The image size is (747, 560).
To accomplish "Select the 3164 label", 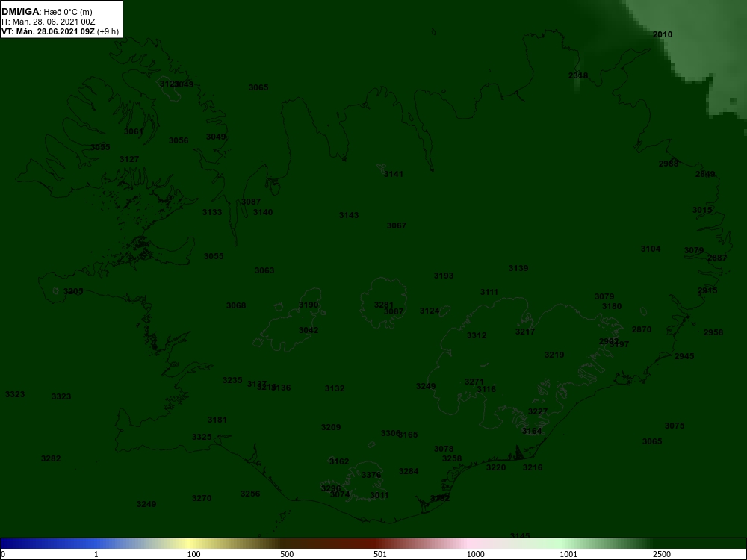I will tap(532, 431).
